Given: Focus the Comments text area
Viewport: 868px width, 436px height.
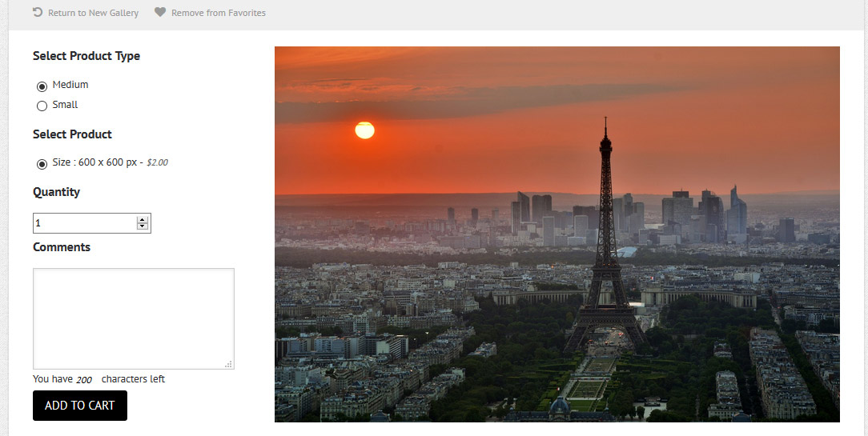Looking at the screenshot, I should coord(134,318).
